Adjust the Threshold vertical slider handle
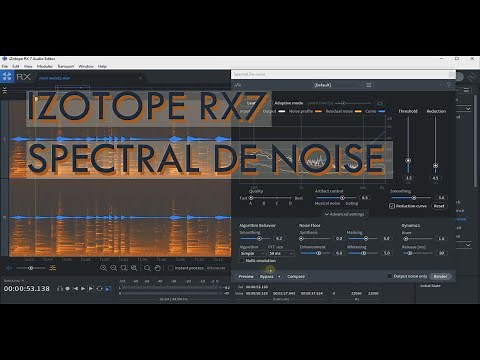The height and width of the screenshot is (360, 480). pos(408,161)
